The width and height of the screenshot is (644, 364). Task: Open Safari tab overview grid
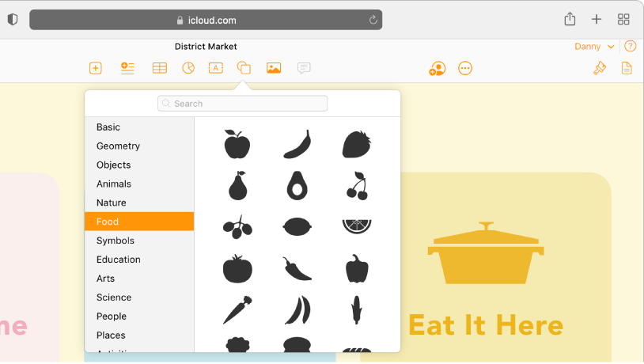click(x=623, y=19)
